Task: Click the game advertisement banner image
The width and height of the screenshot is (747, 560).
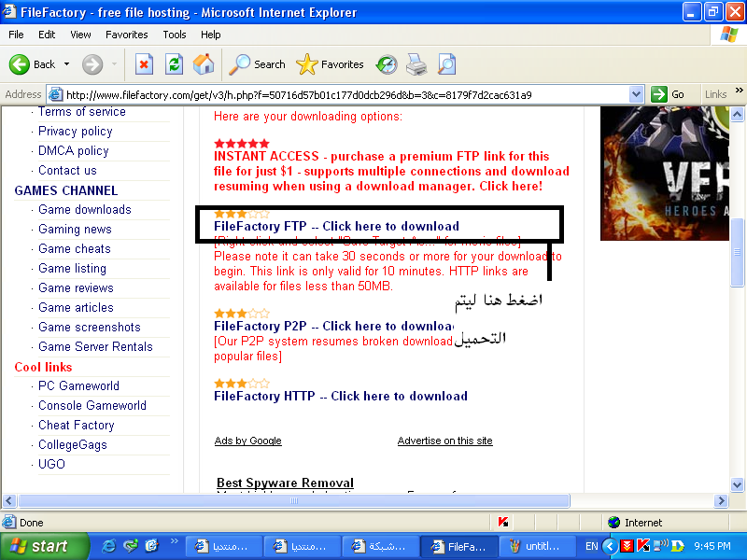Action: (x=665, y=174)
